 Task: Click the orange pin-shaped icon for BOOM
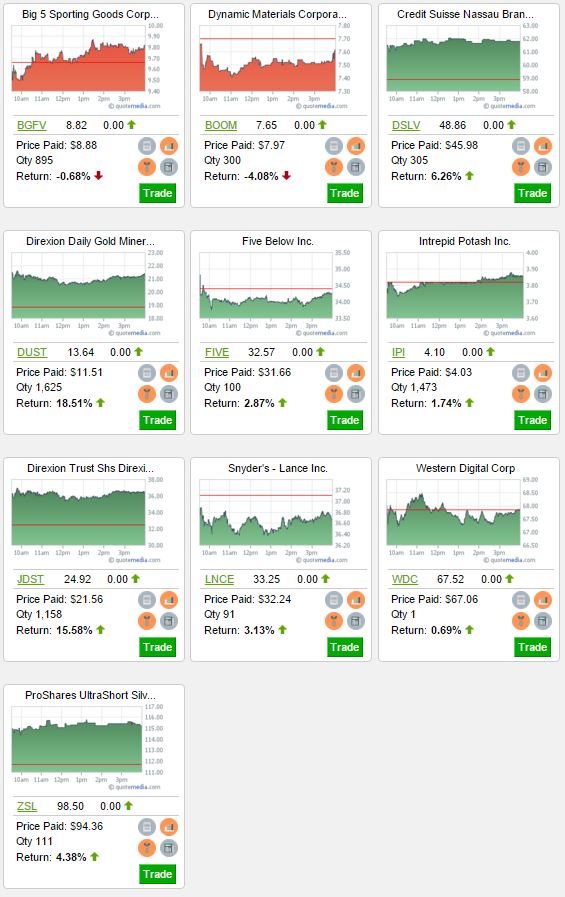[334, 167]
